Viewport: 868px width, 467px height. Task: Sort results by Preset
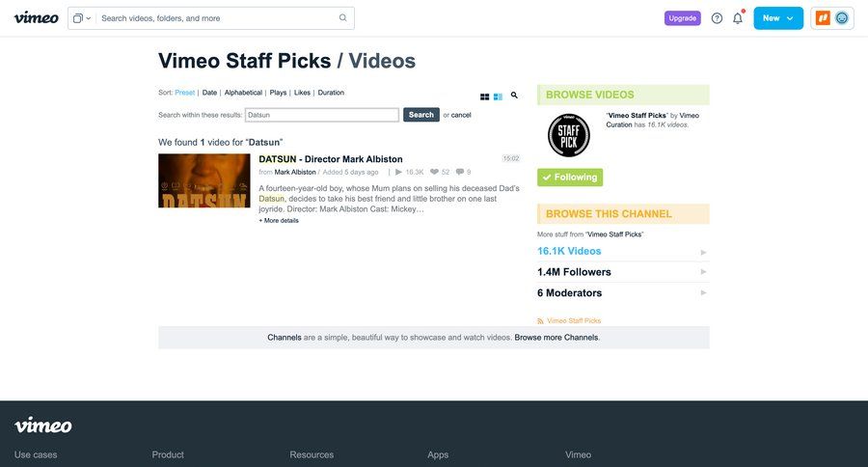tap(185, 93)
